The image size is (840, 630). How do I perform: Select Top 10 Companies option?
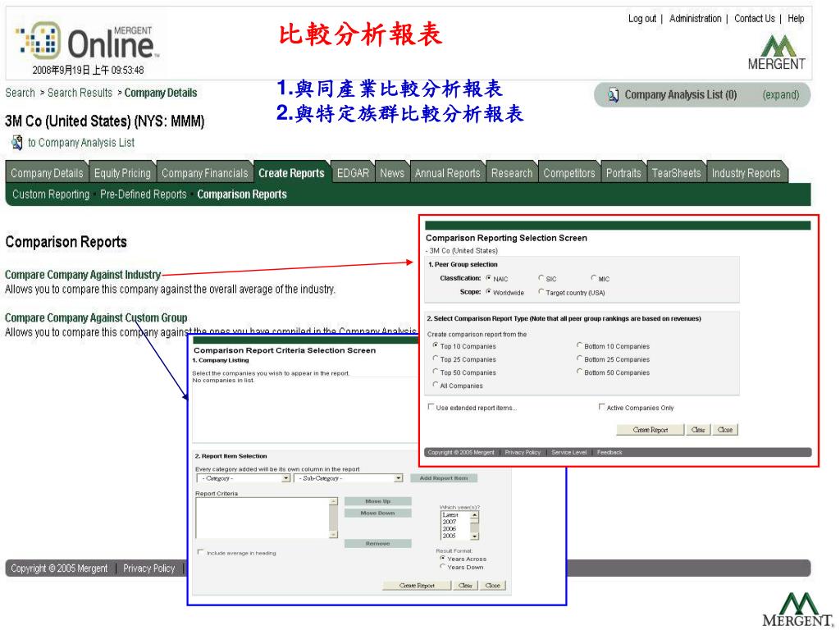436,345
